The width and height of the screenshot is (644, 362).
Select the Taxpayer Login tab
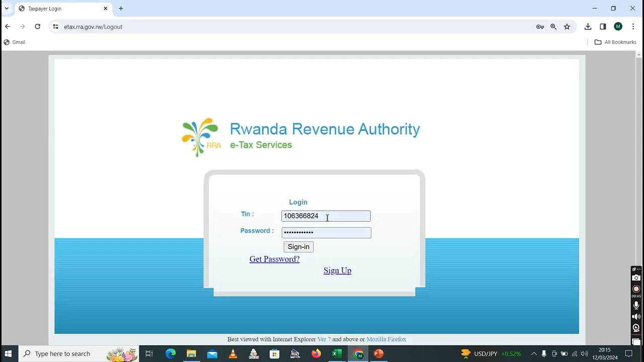(63, 9)
